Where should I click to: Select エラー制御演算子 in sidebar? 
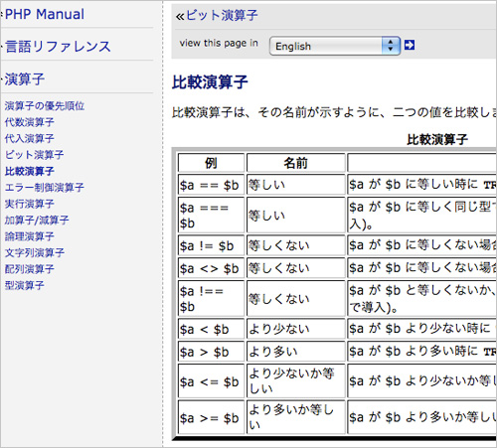point(44,188)
